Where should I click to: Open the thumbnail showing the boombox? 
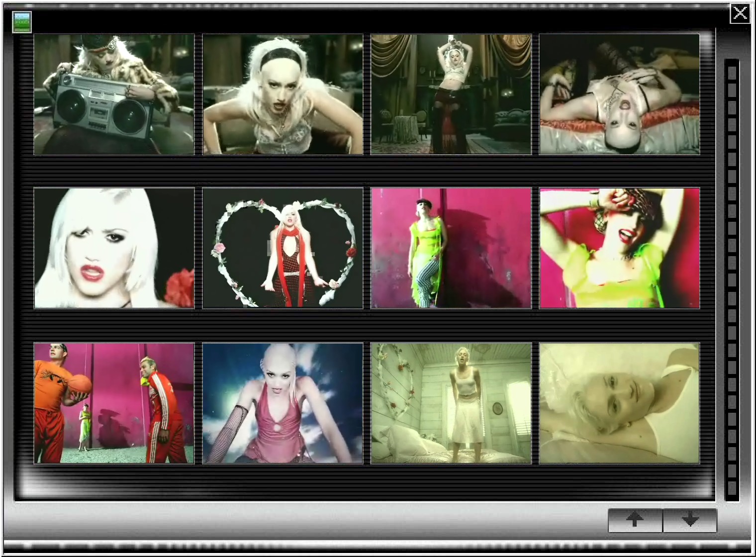114,94
